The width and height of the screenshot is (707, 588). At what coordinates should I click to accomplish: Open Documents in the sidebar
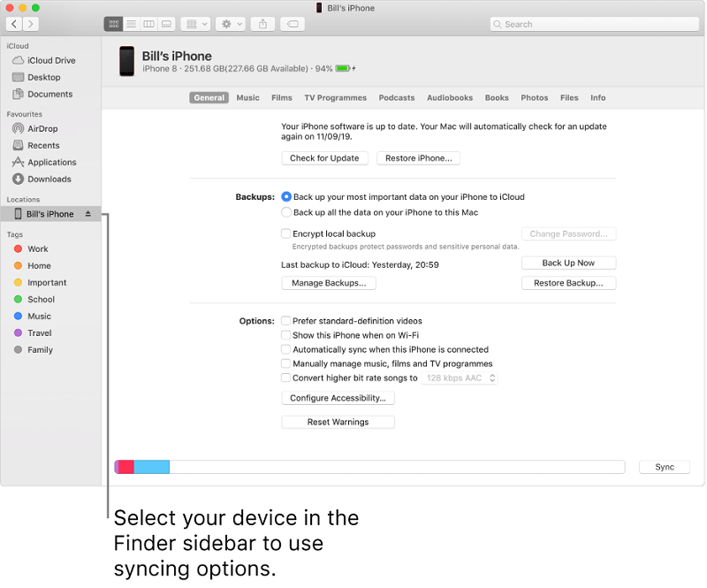[50, 94]
